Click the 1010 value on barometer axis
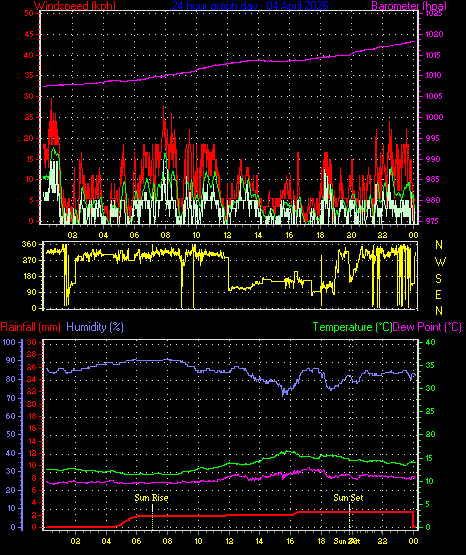The image size is (466, 555). pos(434,75)
